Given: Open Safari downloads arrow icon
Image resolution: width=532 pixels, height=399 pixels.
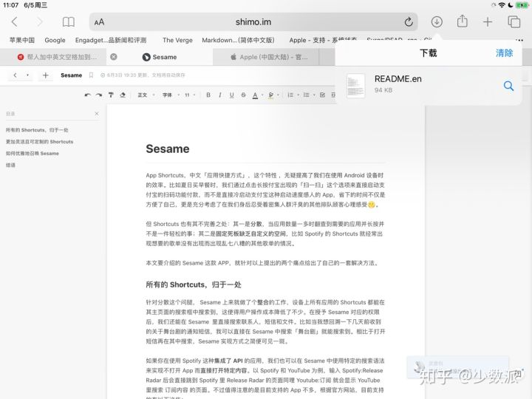Looking at the screenshot, I should coord(437,22).
